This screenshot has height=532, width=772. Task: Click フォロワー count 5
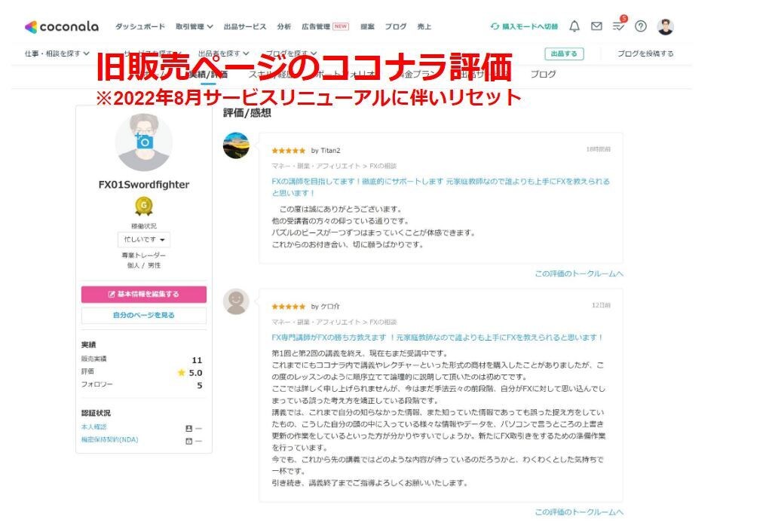tap(199, 385)
